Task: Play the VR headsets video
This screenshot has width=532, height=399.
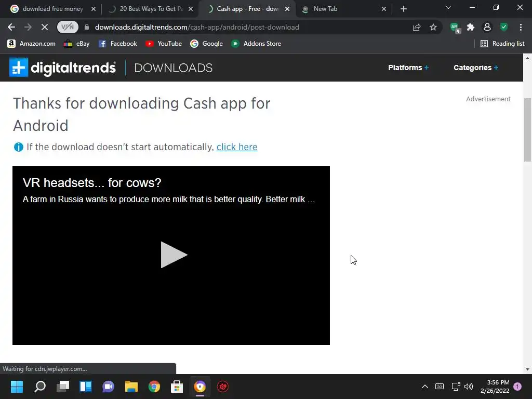Action: tap(174, 255)
